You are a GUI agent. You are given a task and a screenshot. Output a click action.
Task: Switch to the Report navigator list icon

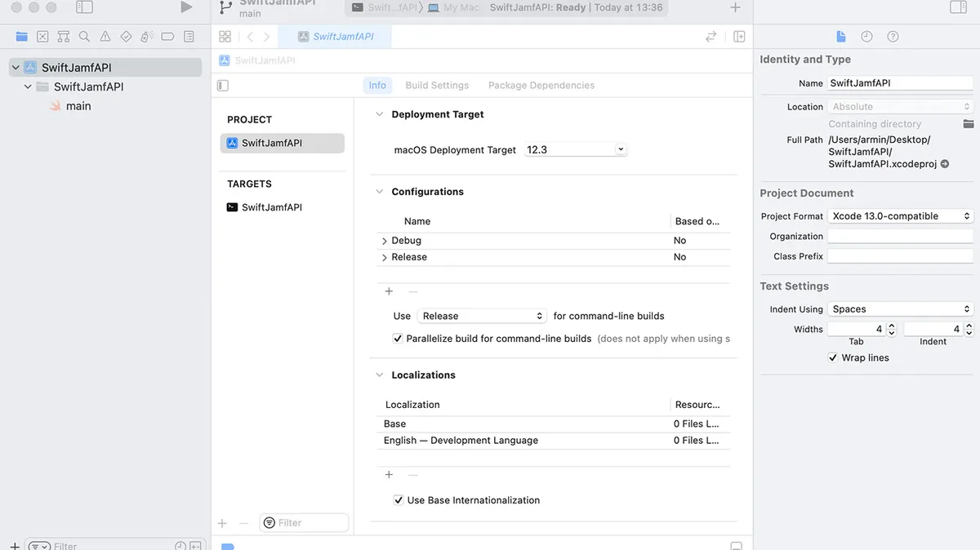point(189,36)
